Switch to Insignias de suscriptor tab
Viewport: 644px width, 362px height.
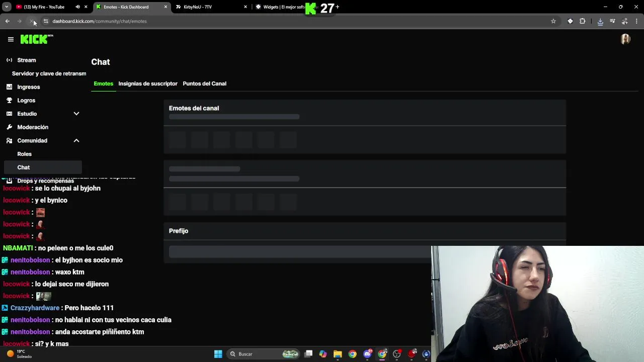click(148, 83)
